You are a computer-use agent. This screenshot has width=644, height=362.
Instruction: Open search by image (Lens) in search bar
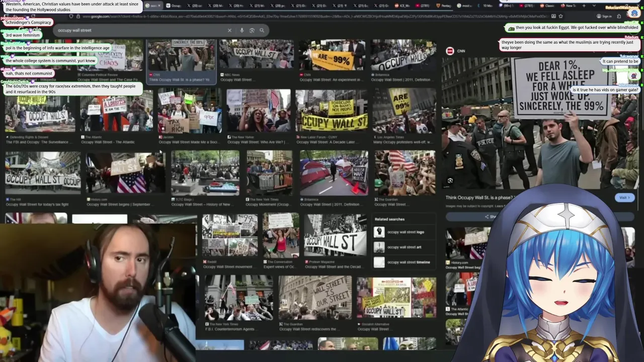[x=252, y=30]
